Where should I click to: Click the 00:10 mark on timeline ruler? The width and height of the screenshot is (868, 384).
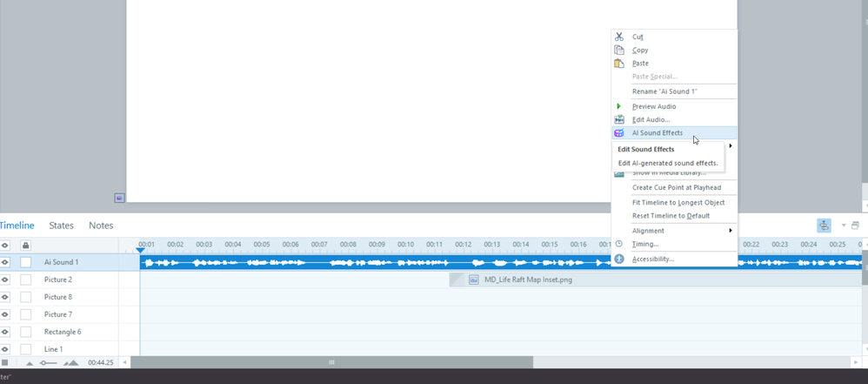click(x=406, y=245)
